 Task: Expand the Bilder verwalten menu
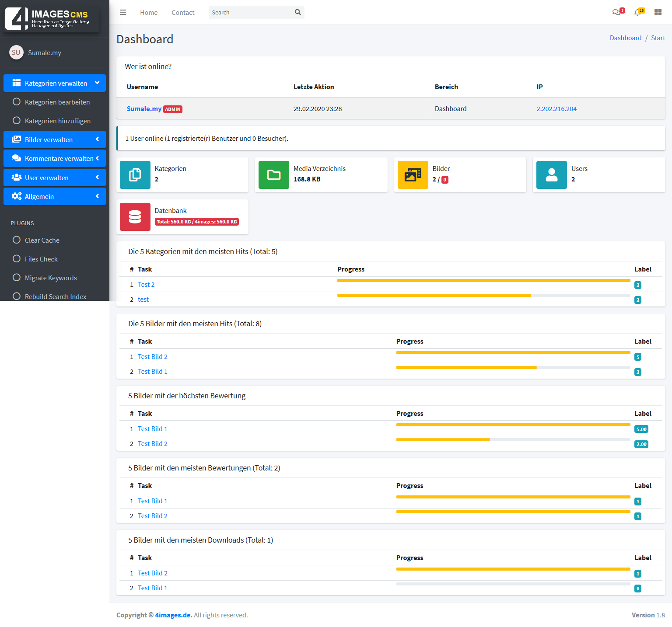pos(55,139)
